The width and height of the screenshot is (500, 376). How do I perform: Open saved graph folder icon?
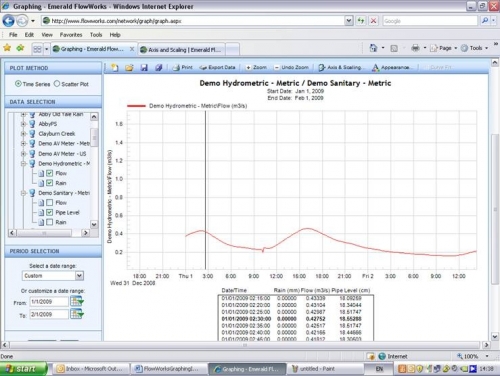click(129, 68)
